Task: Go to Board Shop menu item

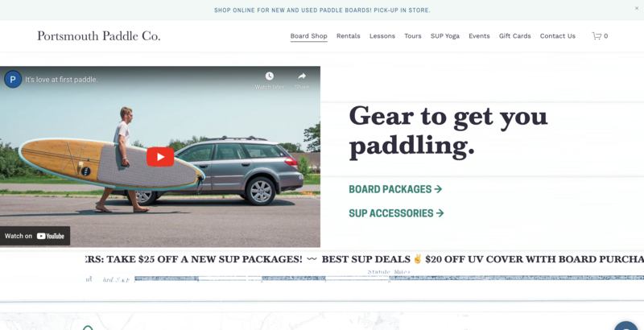Action: point(309,36)
